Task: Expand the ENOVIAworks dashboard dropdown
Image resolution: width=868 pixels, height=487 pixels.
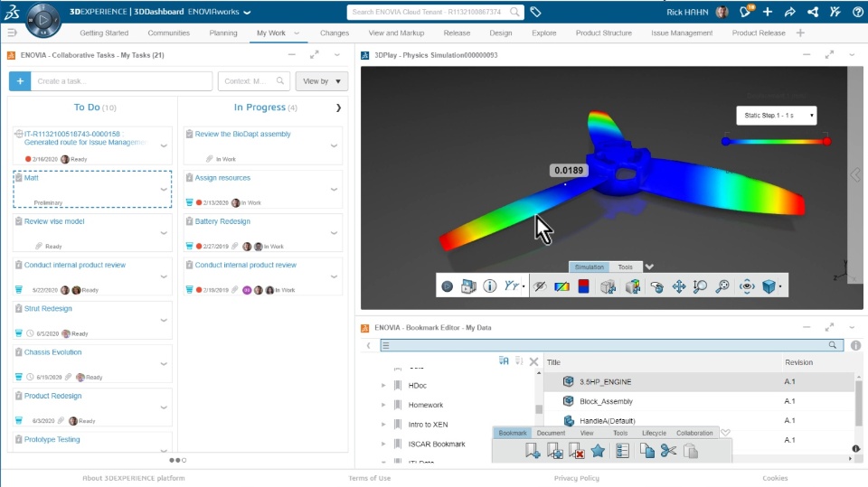Action: tap(247, 12)
